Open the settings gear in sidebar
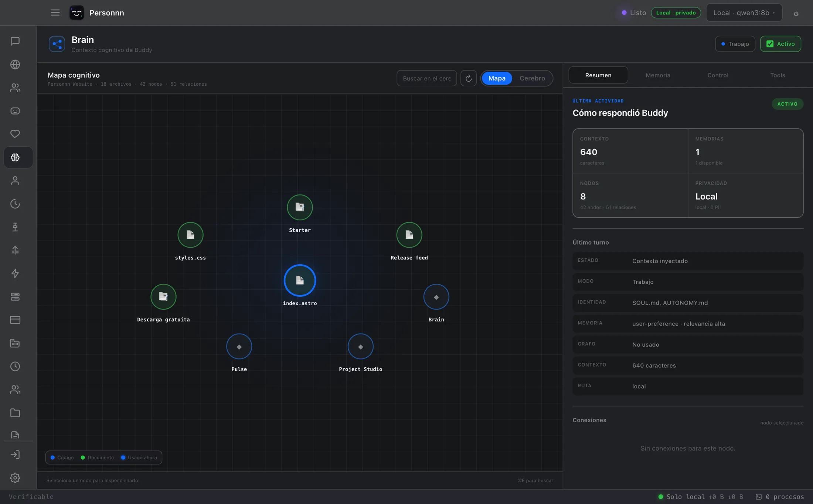 pos(15,478)
